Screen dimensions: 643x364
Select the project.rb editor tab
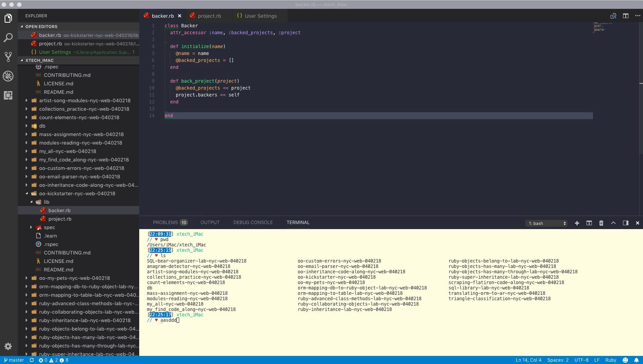pyautogui.click(x=209, y=16)
